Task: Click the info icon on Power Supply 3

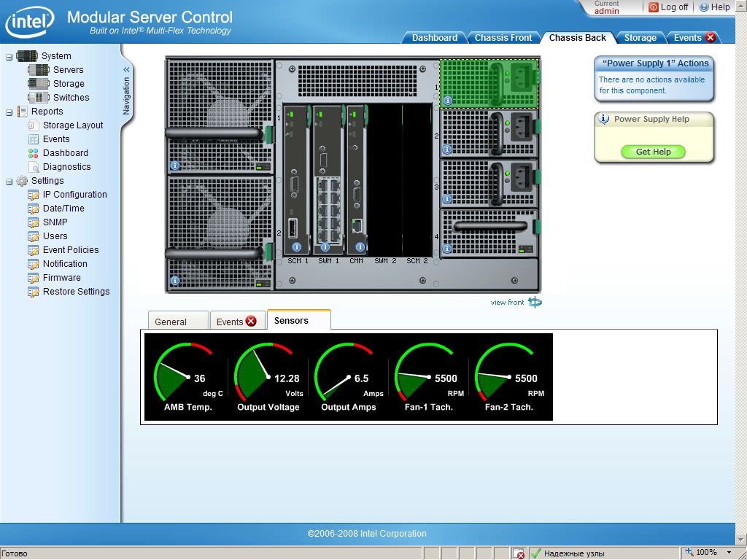Action: click(447, 200)
